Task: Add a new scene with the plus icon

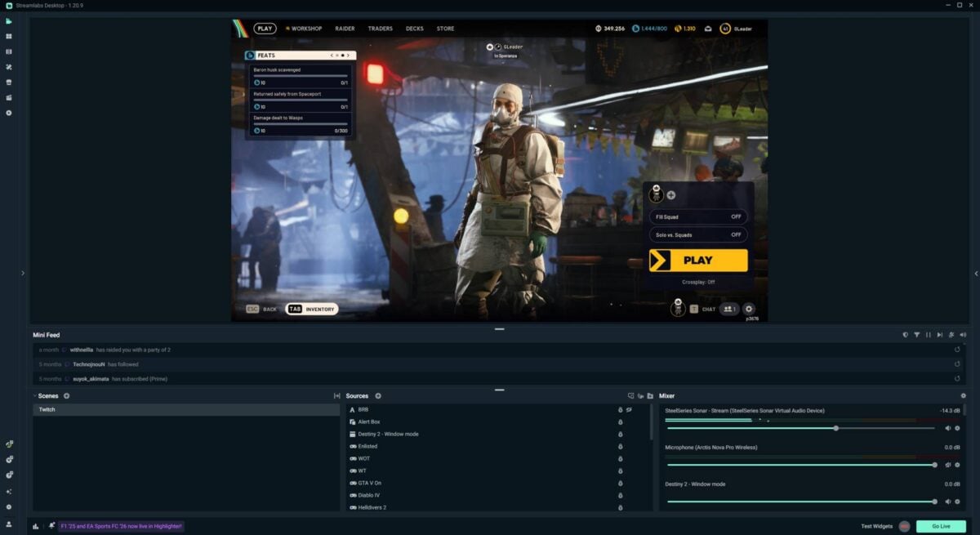Action: tap(65, 395)
